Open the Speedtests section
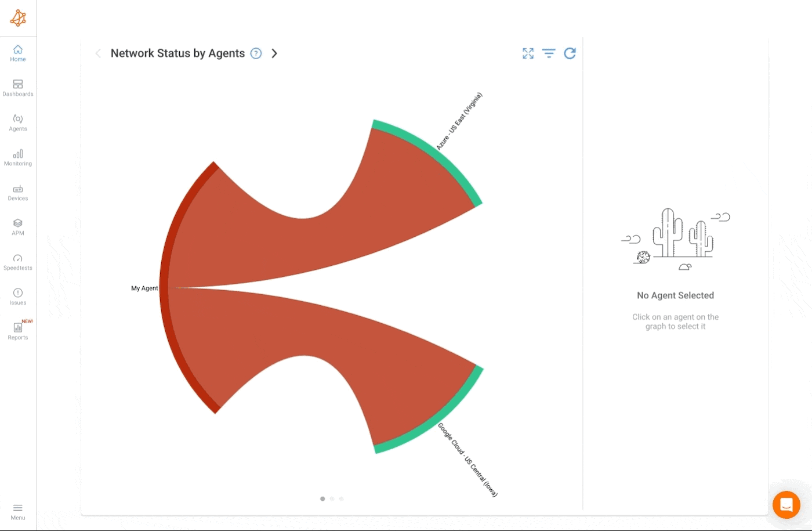This screenshot has width=812, height=531. pos(17,261)
